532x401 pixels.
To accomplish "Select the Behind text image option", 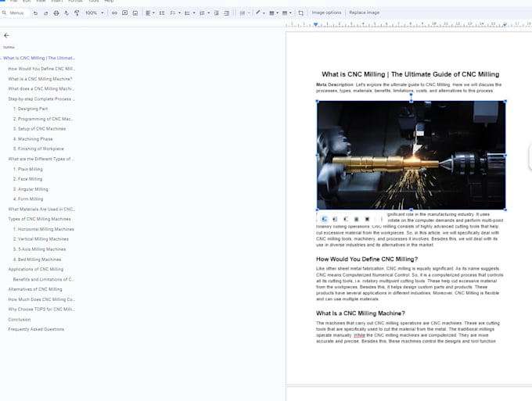I will (356, 220).
